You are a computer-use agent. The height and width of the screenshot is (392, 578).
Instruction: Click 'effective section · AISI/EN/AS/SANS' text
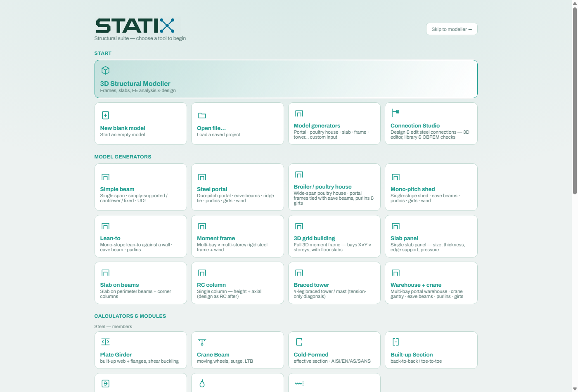[332, 361]
